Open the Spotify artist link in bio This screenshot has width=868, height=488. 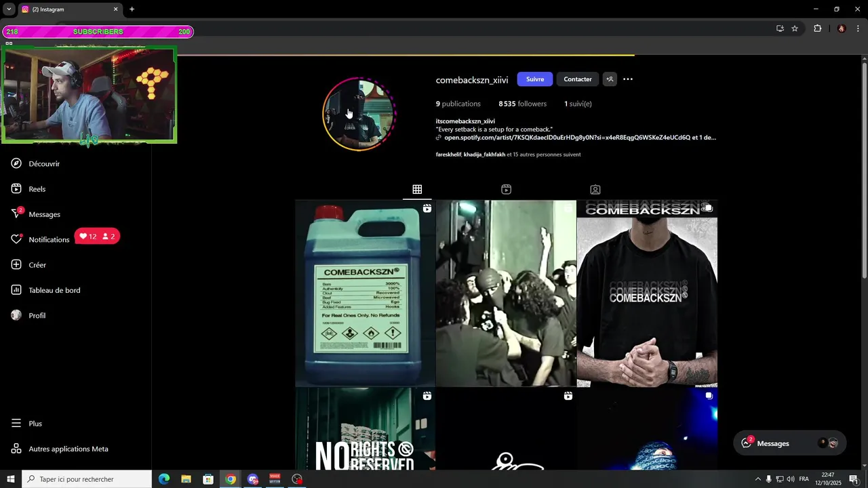580,138
